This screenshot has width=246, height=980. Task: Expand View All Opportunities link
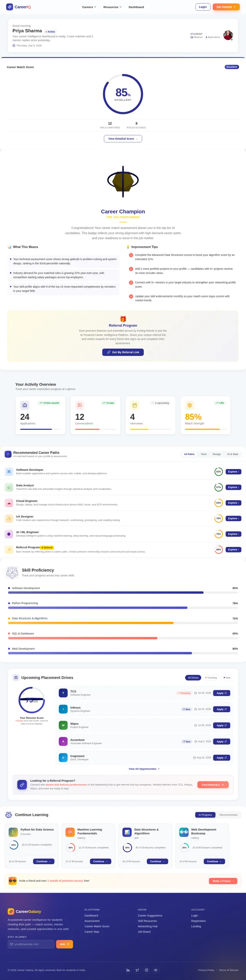[144, 769]
